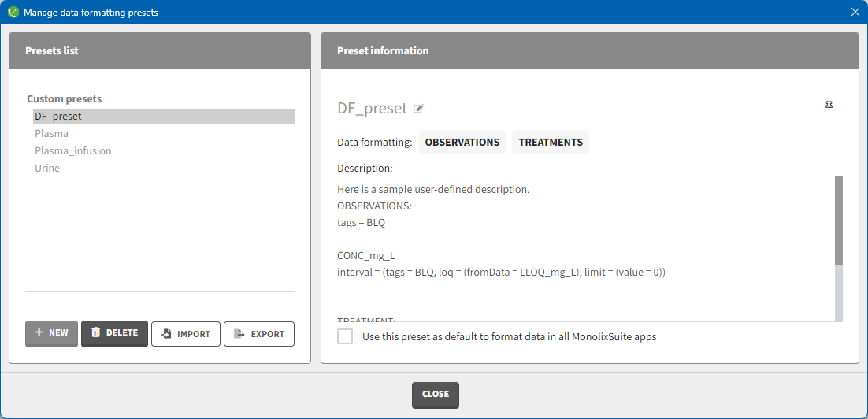Open the TREATMENTS data formatting tag
The height and width of the screenshot is (419, 868).
point(551,143)
